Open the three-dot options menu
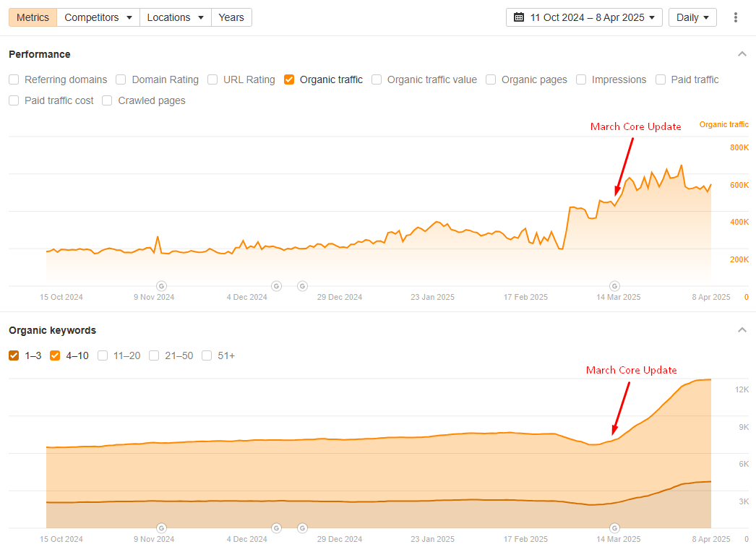This screenshot has width=756, height=552. 735,17
